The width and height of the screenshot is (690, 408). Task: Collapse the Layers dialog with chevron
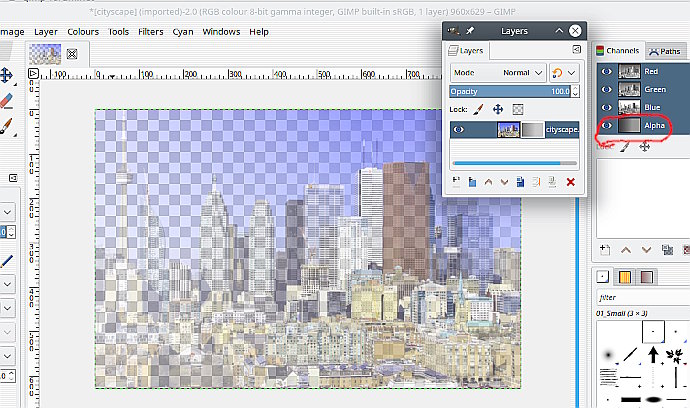pyautogui.click(x=559, y=31)
